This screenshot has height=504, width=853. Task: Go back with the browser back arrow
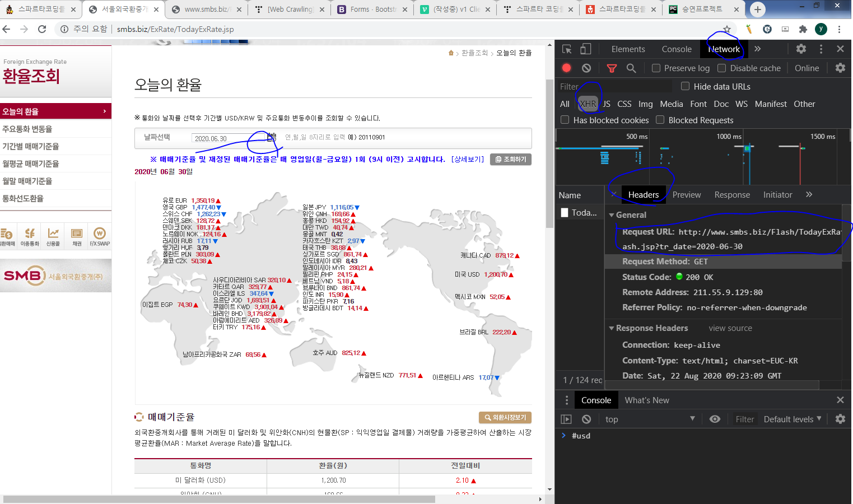(7, 29)
